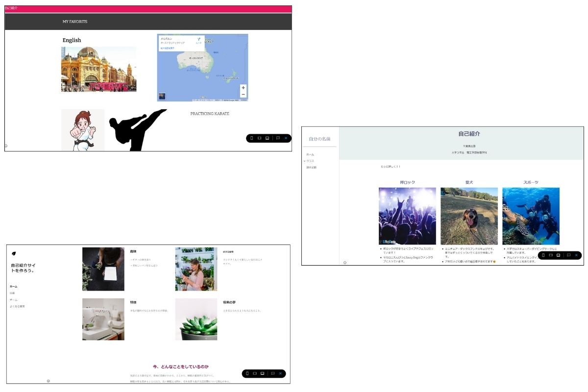588x392 pixels.
Task: Open よくある質問 in the plant site sidebar
Action: click(x=17, y=306)
